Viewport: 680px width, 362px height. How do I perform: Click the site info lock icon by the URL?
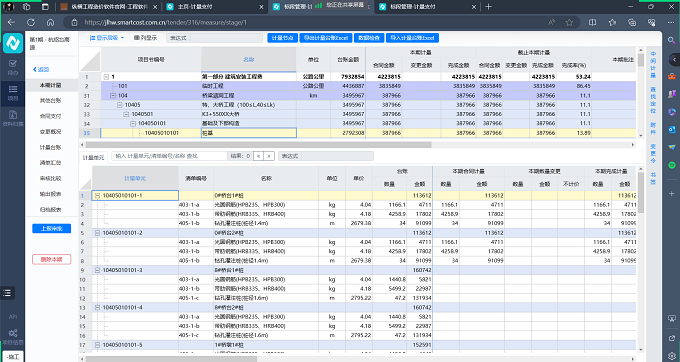point(74,23)
